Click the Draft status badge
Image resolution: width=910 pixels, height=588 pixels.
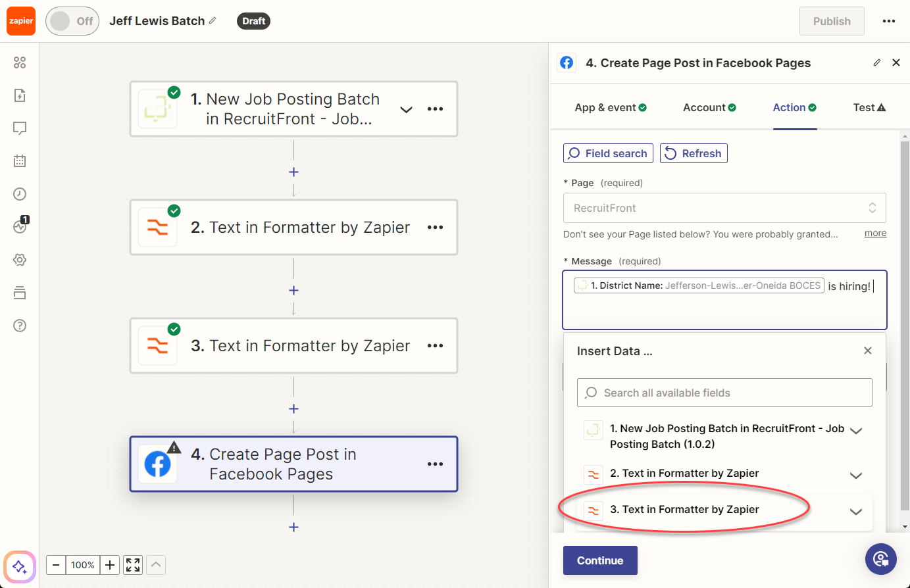click(253, 21)
